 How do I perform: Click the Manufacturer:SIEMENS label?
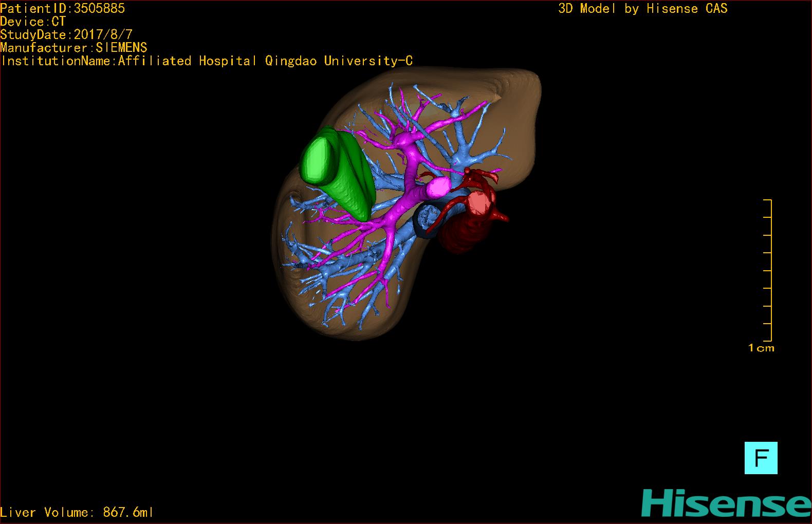pyautogui.click(x=73, y=48)
